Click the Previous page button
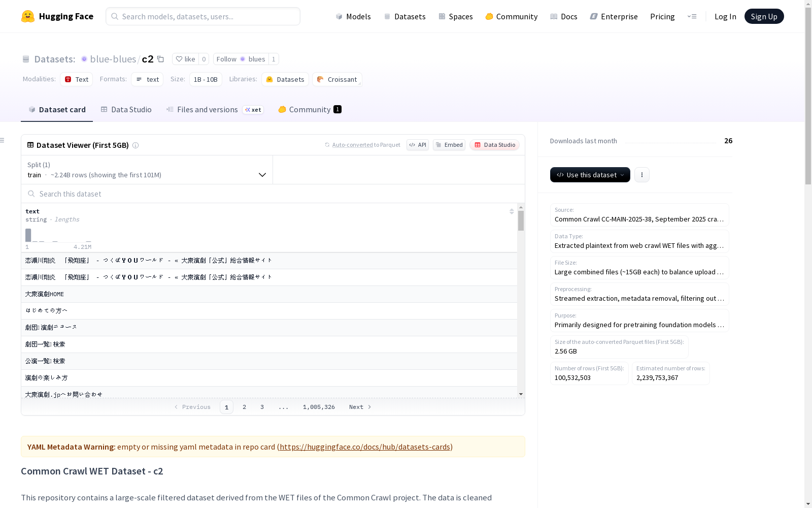Image resolution: width=812 pixels, height=508 pixels. pyautogui.click(x=192, y=407)
